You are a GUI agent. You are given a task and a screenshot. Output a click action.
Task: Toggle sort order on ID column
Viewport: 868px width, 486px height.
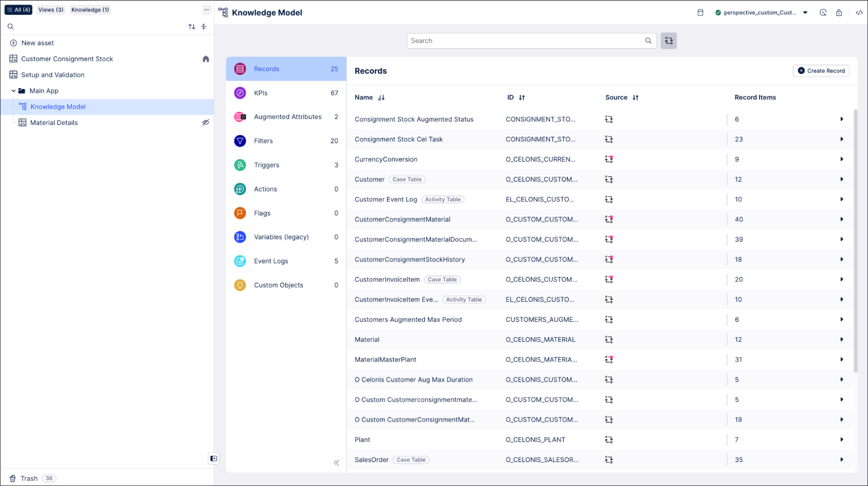coord(522,97)
